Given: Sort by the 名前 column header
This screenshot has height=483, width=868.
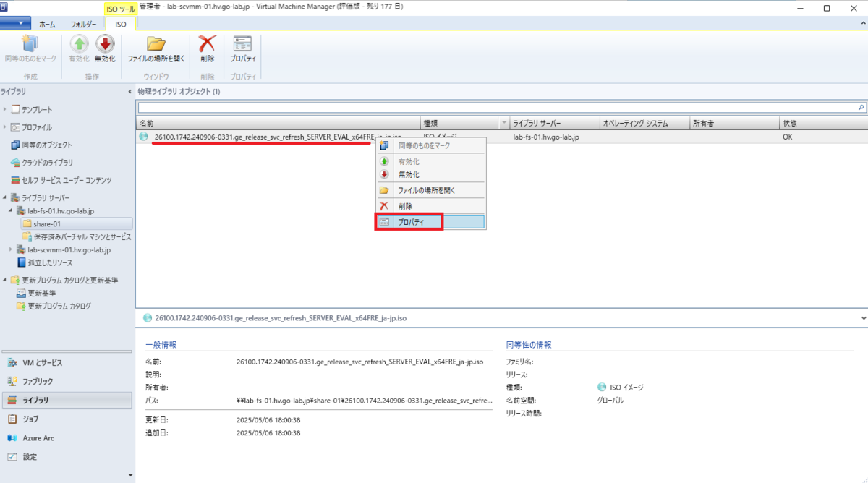Looking at the screenshot, I should point(278,124).
